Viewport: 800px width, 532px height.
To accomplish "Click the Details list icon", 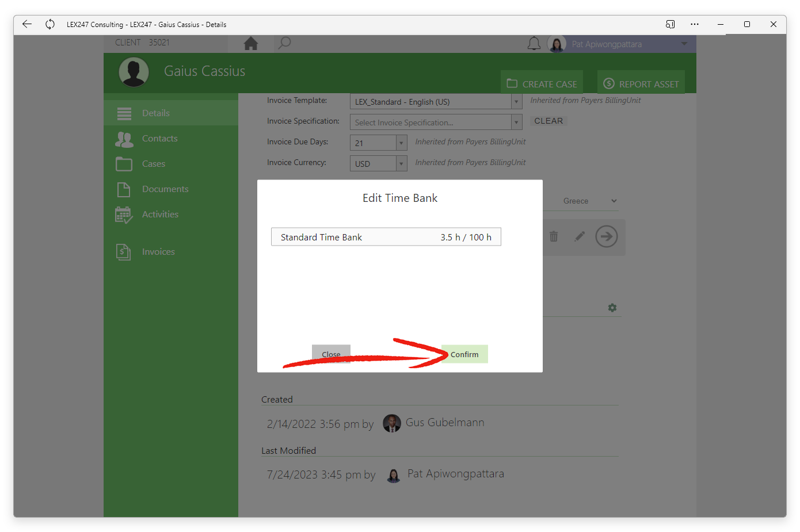I will point(124,113).
